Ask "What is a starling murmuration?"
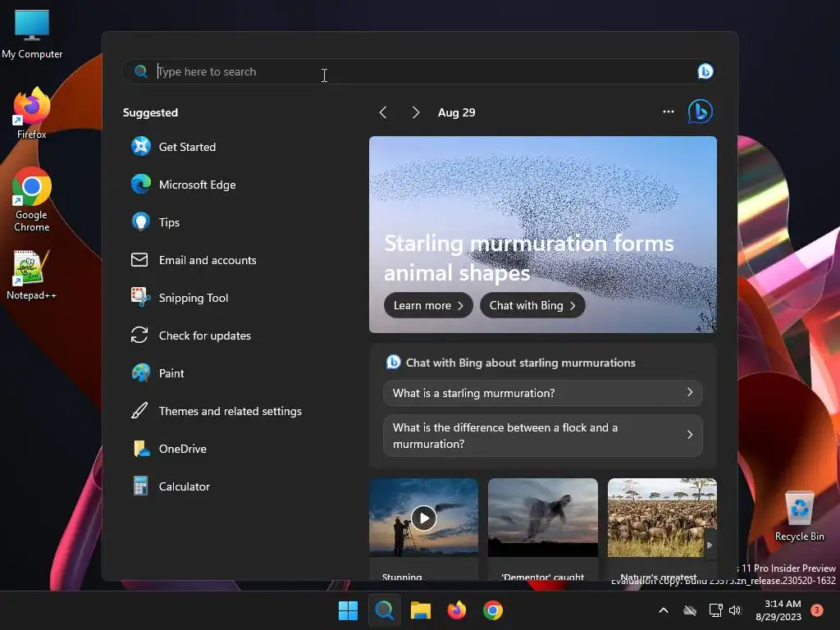This screenshot has width=840, height=630. coord(543,393)
